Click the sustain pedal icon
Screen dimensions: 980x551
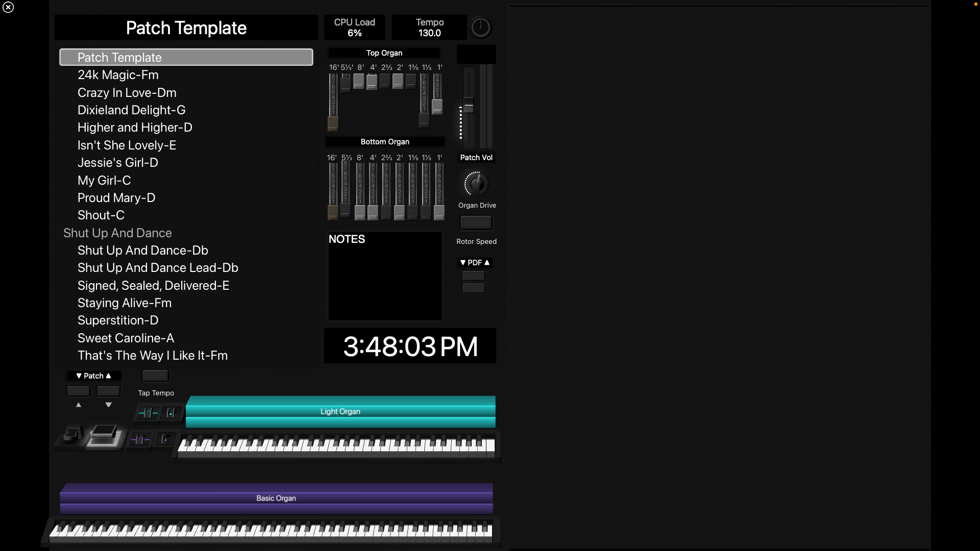tap(71, 435)
